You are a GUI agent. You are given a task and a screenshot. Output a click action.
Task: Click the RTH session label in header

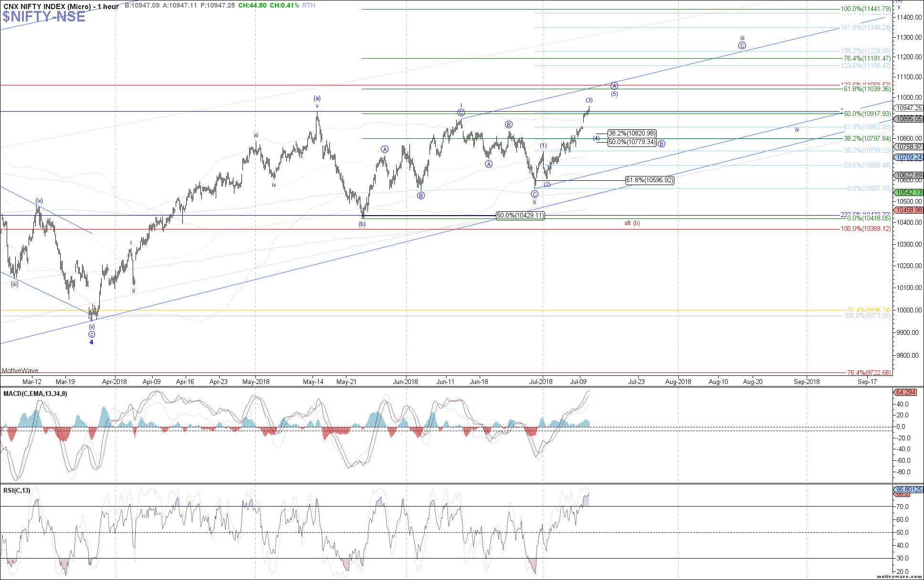[309, 5]
